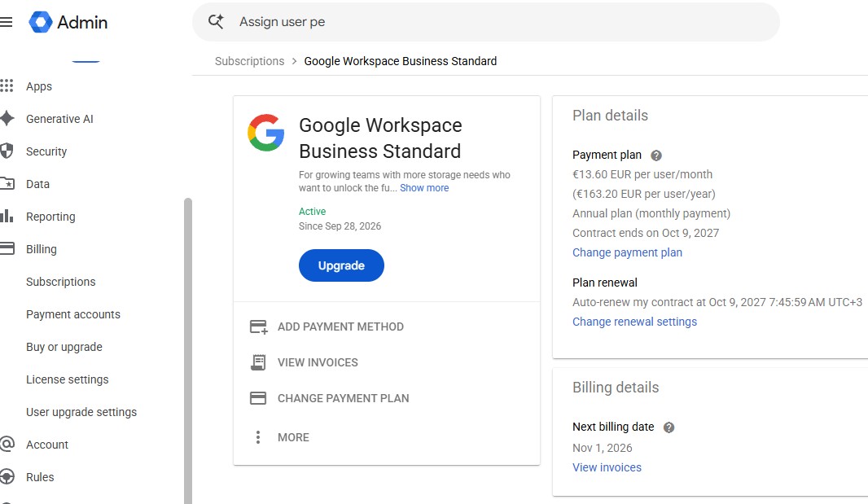This screenshot has width=868, height=504.
Task: Click the Account at-sign icon
Action: (x=7, y=445)
